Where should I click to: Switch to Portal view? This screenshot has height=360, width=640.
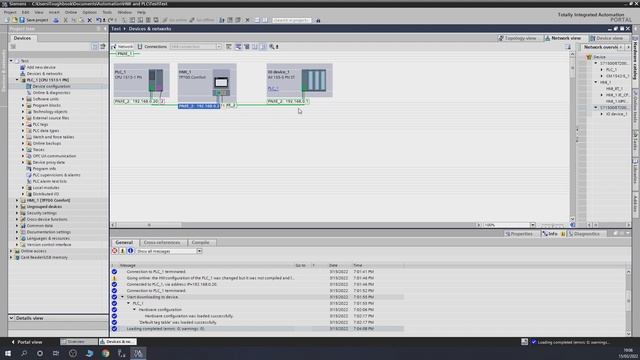(27, 342)
